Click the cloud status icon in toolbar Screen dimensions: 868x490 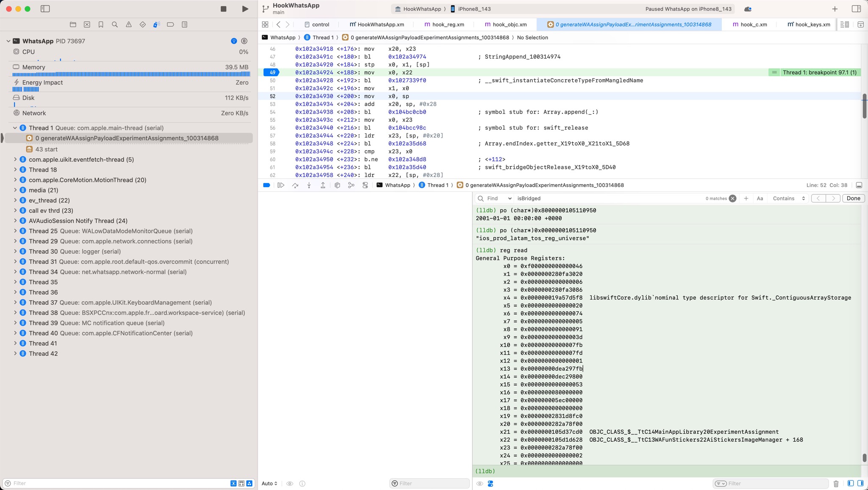[x=748, y=9]
